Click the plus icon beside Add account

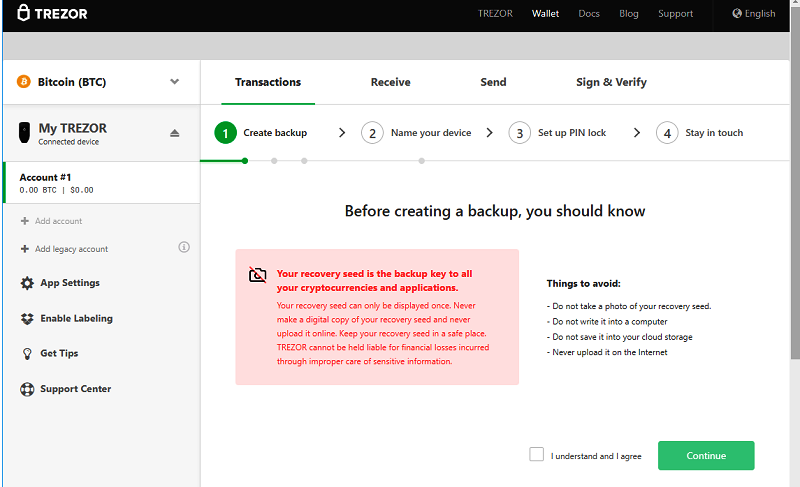pos(24,221)
